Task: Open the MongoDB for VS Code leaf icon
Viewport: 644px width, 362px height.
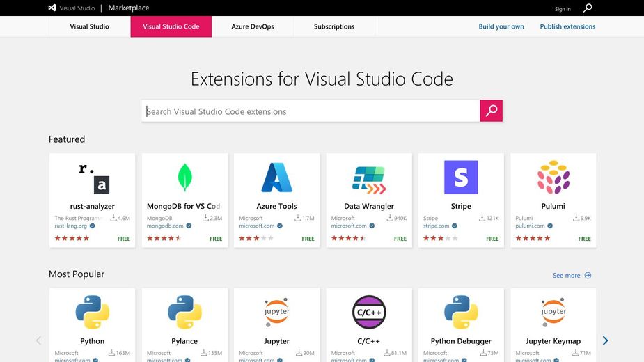Action: pyautogui.click(x=184, y=178)
